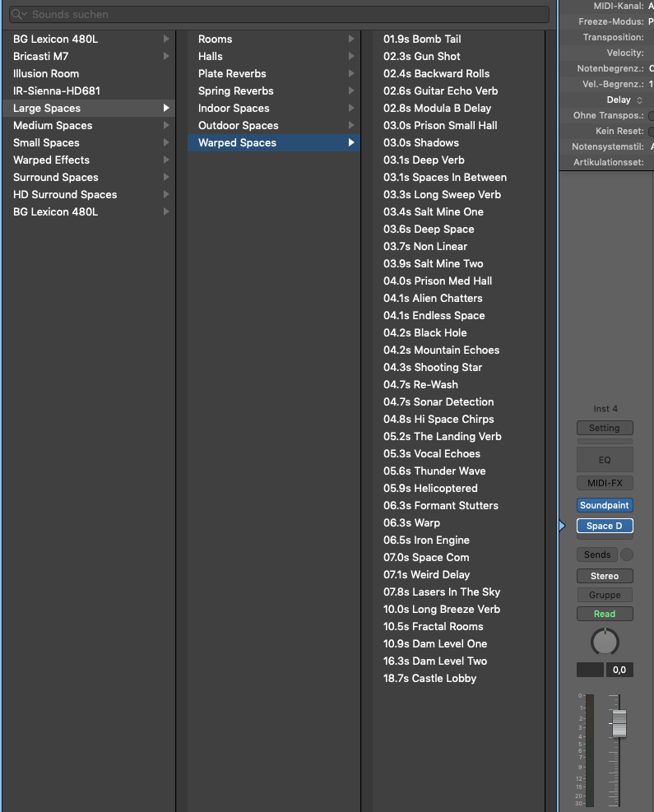Screen dimensions: 654x812
Task: Click the round send level knob beside Sends
Action: pos(627,554)
